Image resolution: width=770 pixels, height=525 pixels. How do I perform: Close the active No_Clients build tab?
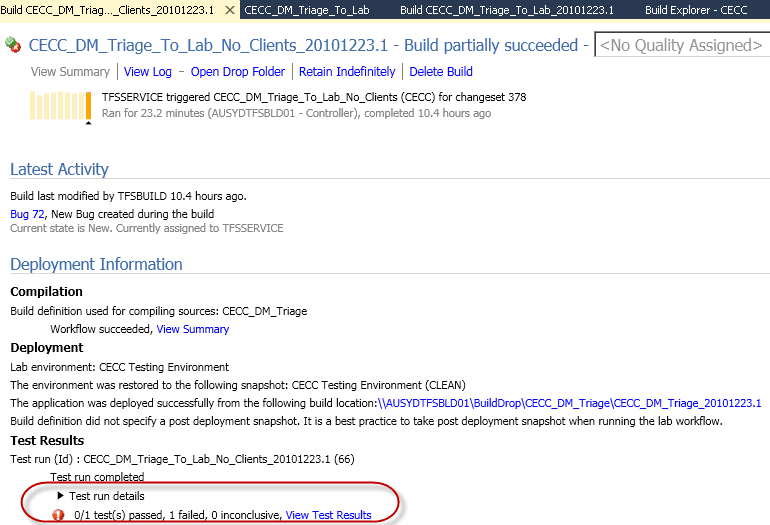pos(229,10)
